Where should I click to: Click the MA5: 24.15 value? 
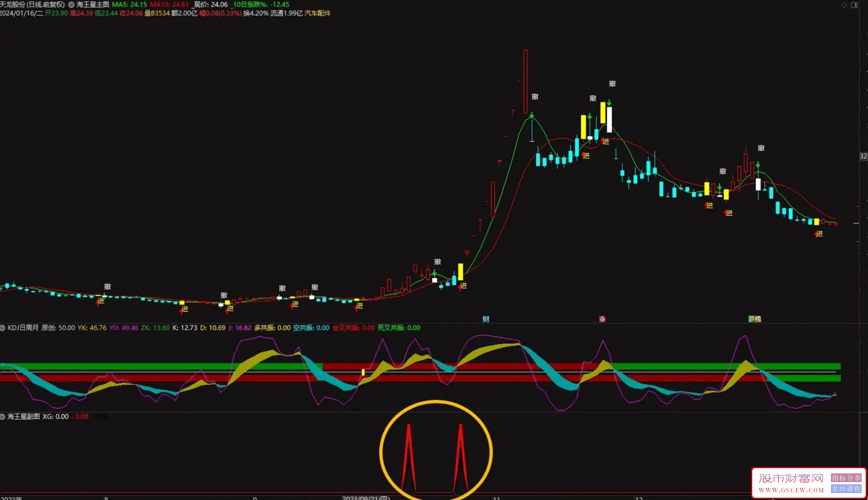(x=130, y=4)
